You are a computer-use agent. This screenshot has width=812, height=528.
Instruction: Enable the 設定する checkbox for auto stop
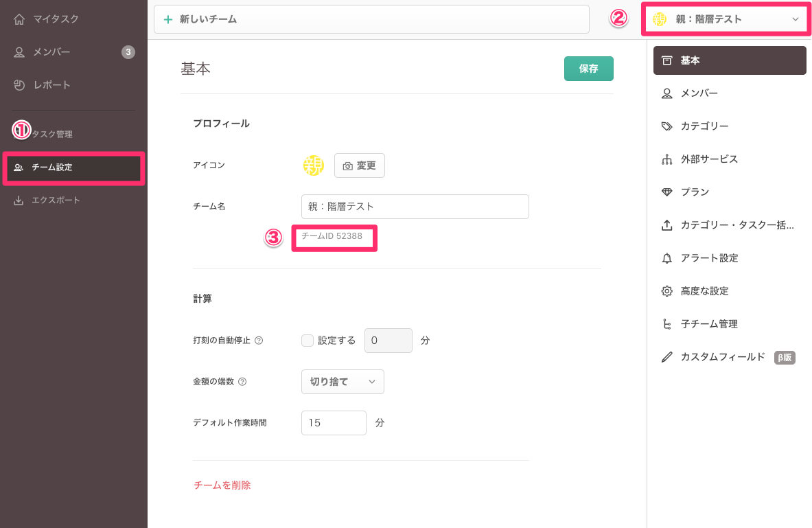(308, 341)
